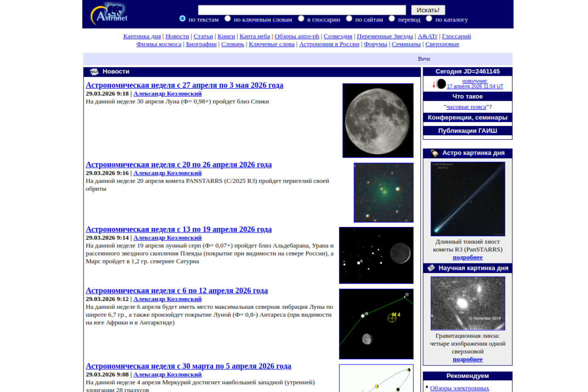
Task: Click the Научная картинка дня header icon
Action: coord(431,268)
